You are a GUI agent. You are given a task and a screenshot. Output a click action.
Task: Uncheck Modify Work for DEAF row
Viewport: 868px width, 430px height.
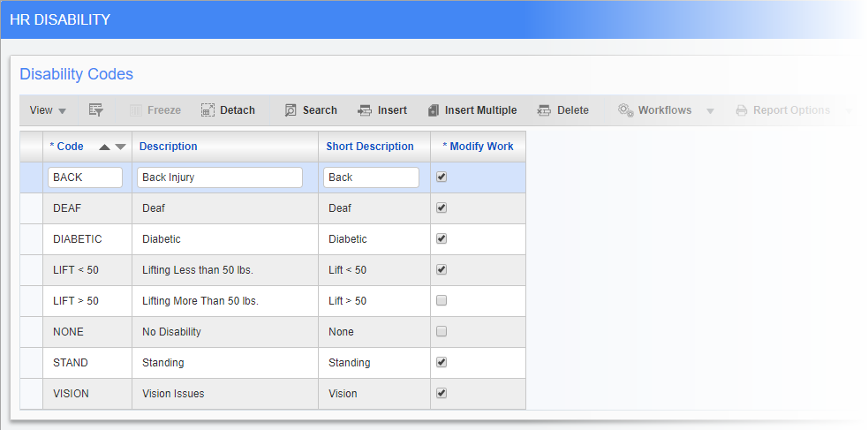(x=442, y=208)
